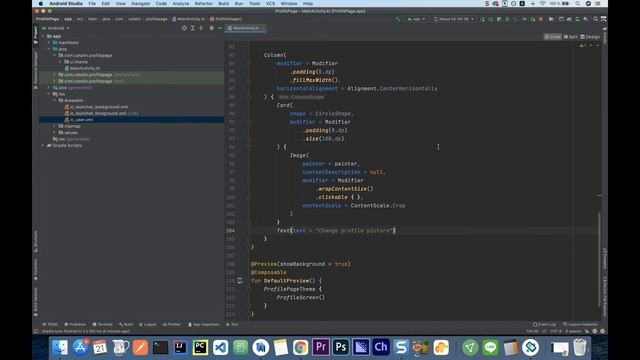Open the Navigate menu
Image resolution: width=640 pixels, height=360 pixels.
click(x=140, y=3)
